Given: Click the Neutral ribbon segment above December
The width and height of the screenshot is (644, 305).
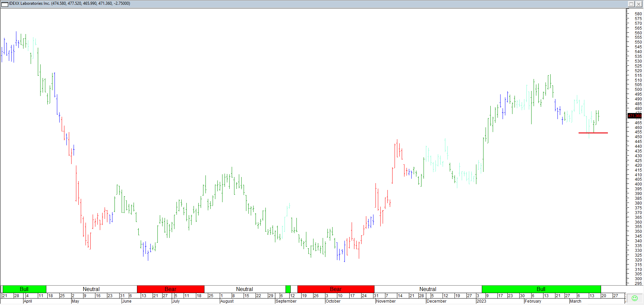Looking at the screenshot, I should coord(428,289).
